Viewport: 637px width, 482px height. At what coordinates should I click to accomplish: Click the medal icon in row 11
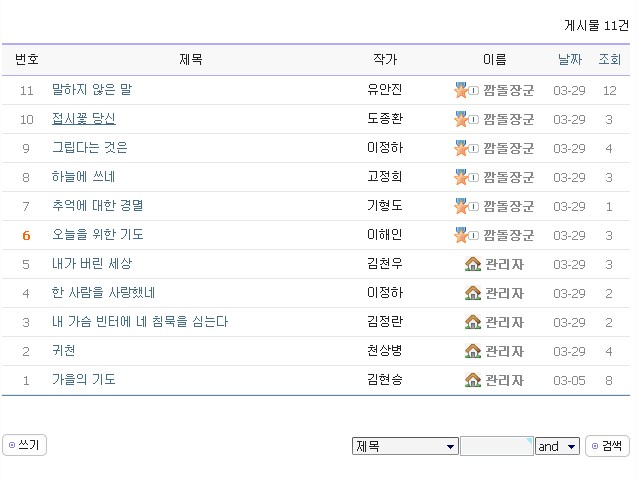pos(462,90)
